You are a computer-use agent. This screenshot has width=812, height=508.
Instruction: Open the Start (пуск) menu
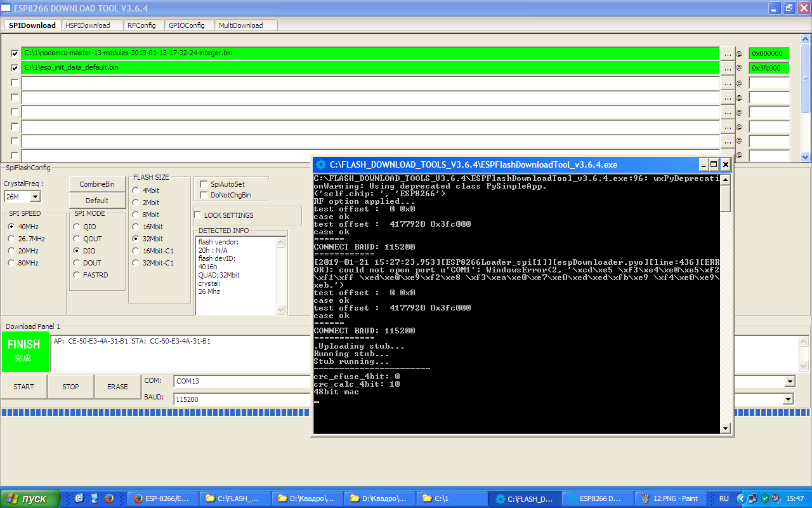[30, 498]
